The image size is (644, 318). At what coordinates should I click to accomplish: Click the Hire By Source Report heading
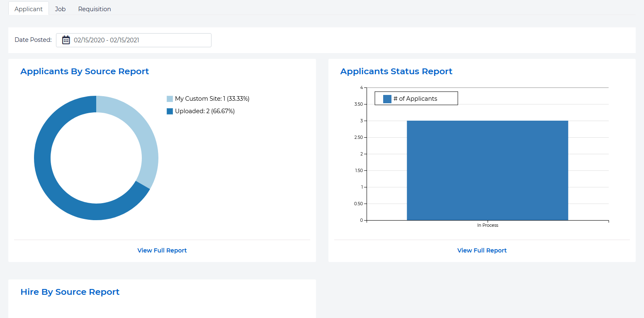point(70,292)
